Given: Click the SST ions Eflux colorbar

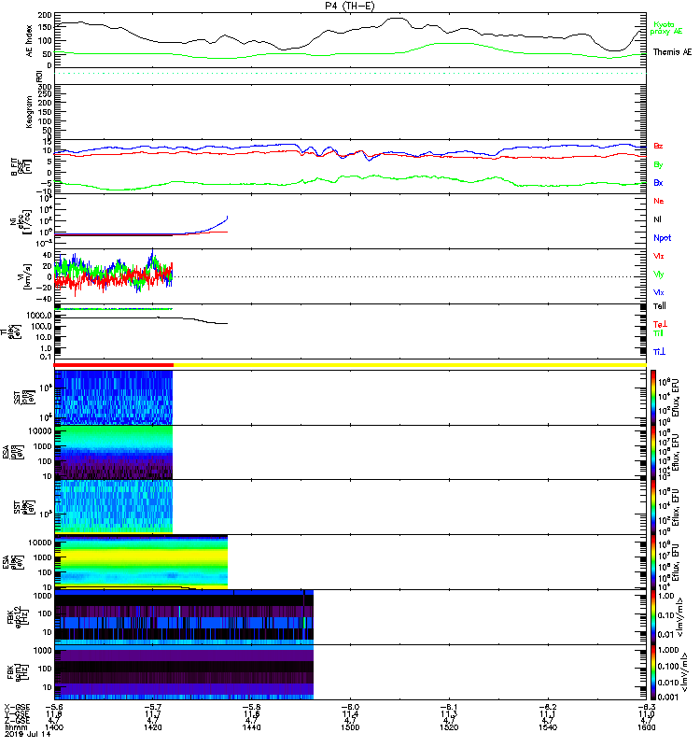Looking at the screenshot, I should 653,398.
